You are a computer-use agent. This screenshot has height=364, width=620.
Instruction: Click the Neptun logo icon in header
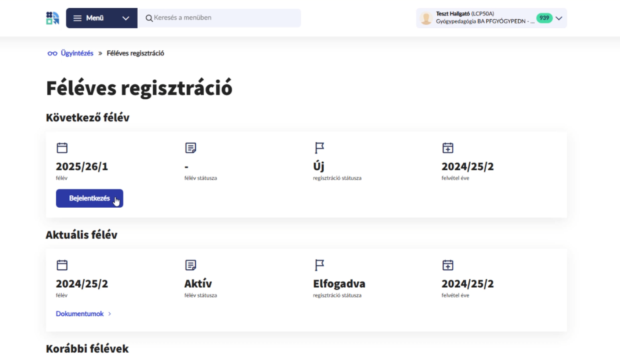pyautogui.click(x=52, y=18)
